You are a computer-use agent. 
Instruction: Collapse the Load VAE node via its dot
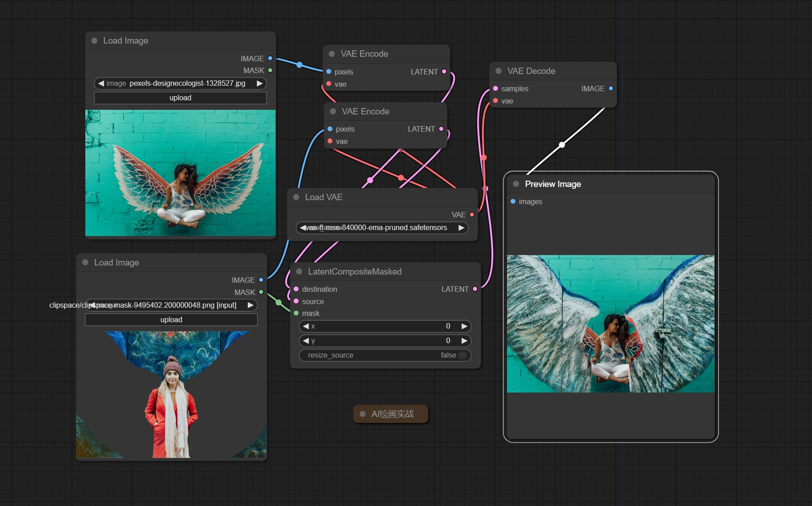point(296,197)
